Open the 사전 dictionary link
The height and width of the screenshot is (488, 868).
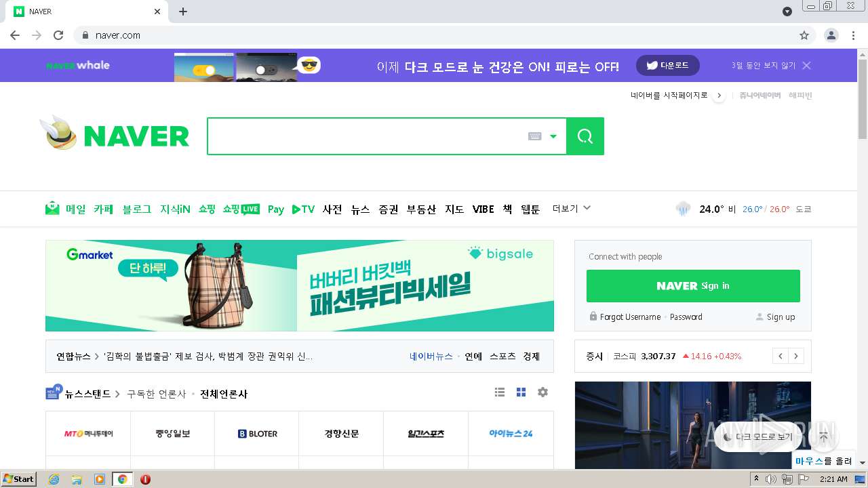(x=332, y=209)
